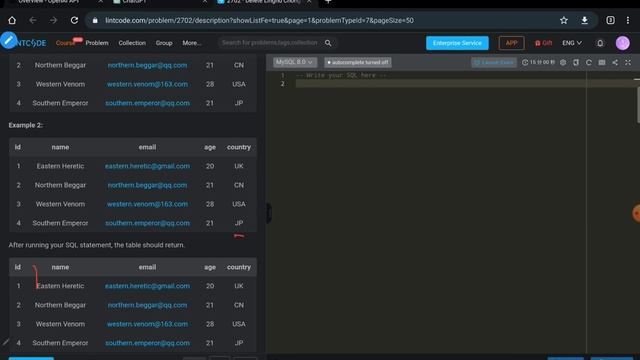Open the browser tab counter
The width and height of the screenshot is (640, 360).
pos(610,20)
